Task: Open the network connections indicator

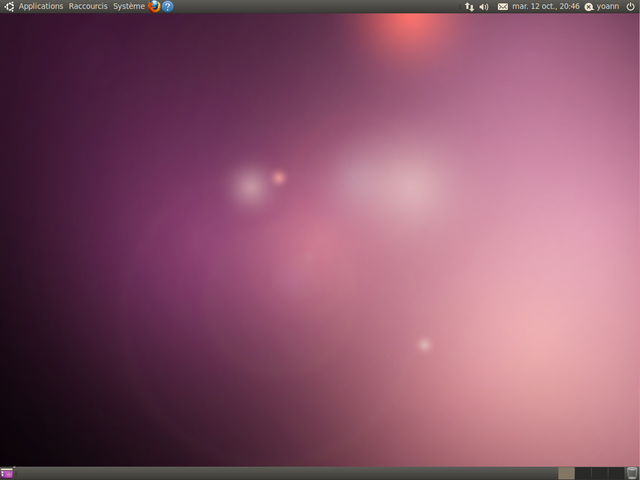Action: [469, 7]
